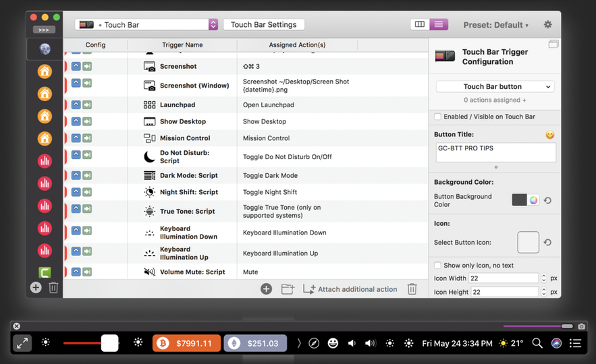The height and width of the screenshot is (364, 596).
Task: Reset Select Button Icon with revert arrow
Action: [547, 242]
